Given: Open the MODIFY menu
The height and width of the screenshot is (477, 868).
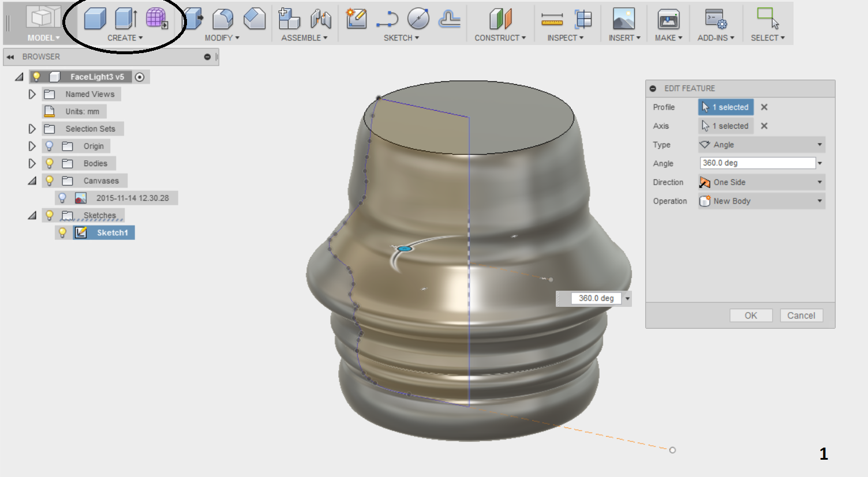Looking at the screenshot, I should (x=222, y=37).
